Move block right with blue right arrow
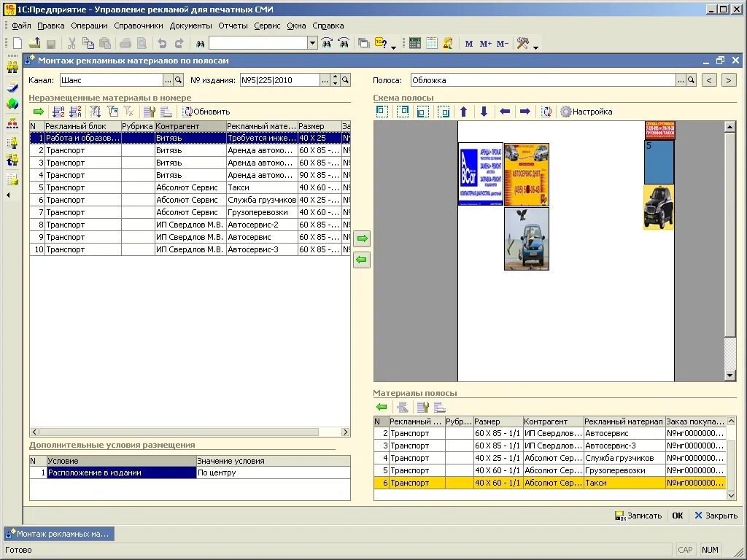This screenshot has width=747, height=560. [x=525, y=112]
